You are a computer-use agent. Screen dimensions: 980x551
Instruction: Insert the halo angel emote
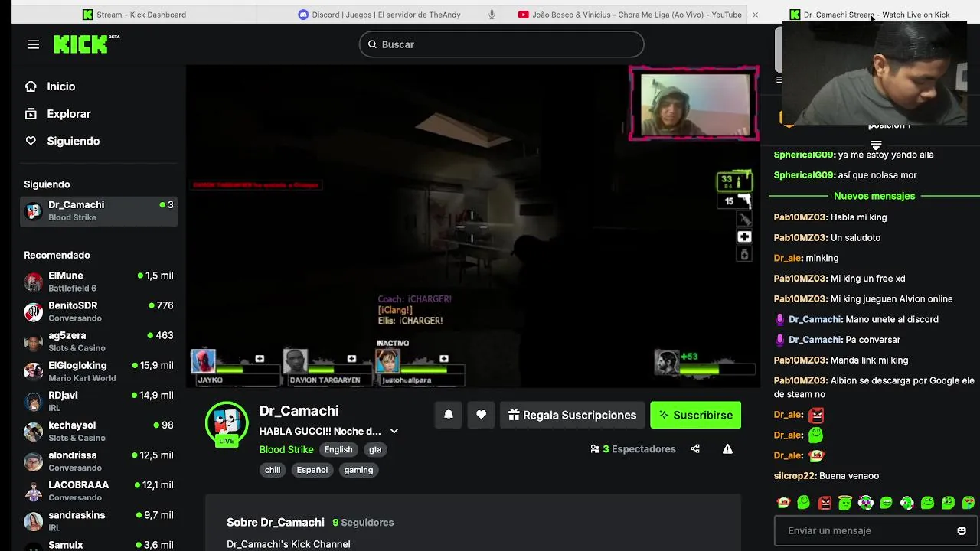[845, 503]
